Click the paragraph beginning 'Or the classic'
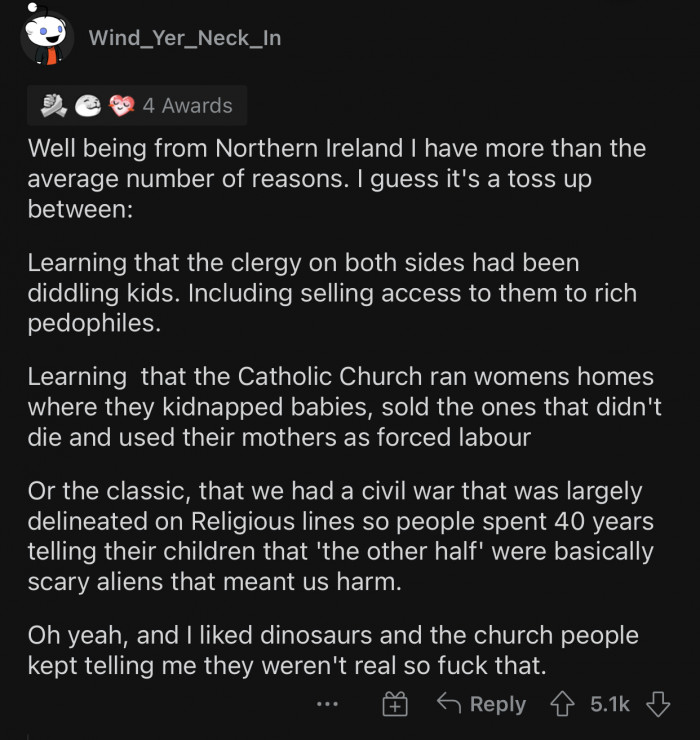 (340, 536)
